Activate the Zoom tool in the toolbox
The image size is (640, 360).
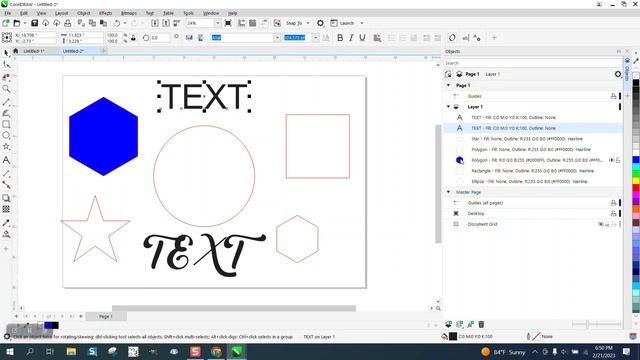coord(6,89)
